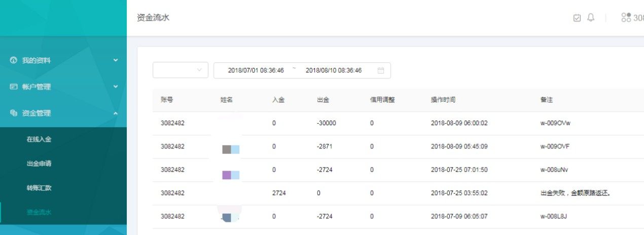Click the 我的资料 profile icon in sidebar
Image resolution: width=644 pixels, height=235 pixels.
[x=14, y=60]
